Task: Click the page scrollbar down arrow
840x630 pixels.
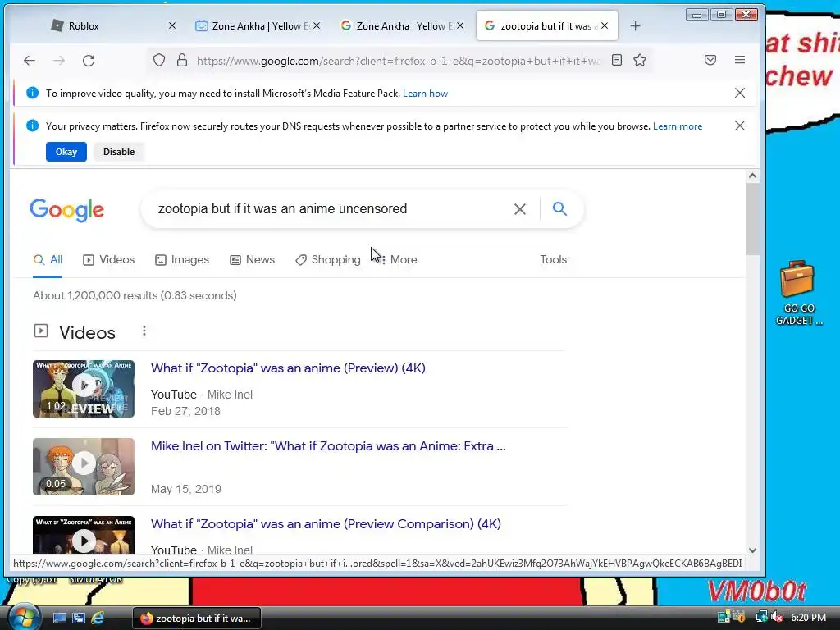Action: [x=752, y=550]
